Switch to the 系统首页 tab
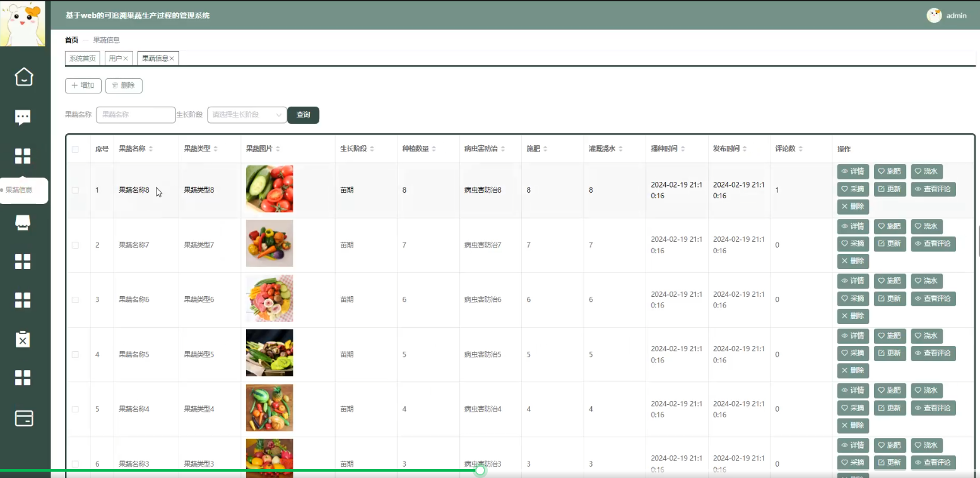The image size is (980, 478). coord(82,57)
